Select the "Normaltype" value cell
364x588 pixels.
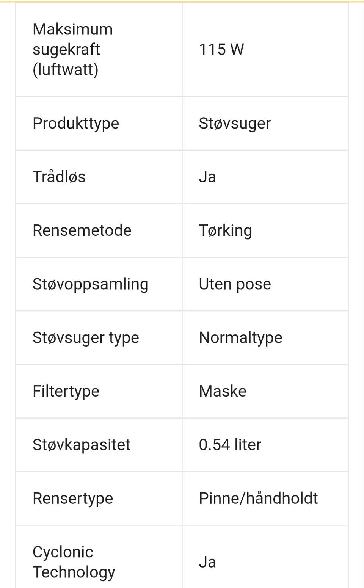pos(240,338)
